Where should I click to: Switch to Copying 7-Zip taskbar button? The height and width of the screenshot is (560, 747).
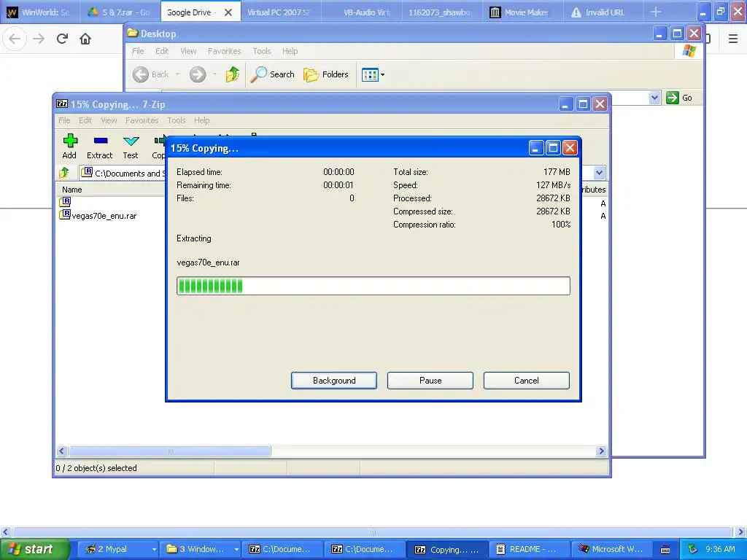447,549
